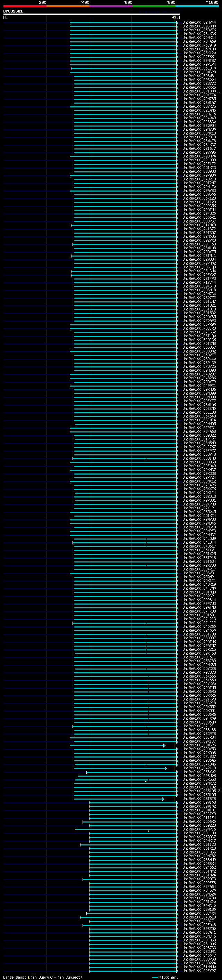Click the alignment bar of UniRef100_C6T6T6
This screenshot has height=980, width=222.
click(x=119, y=799)
